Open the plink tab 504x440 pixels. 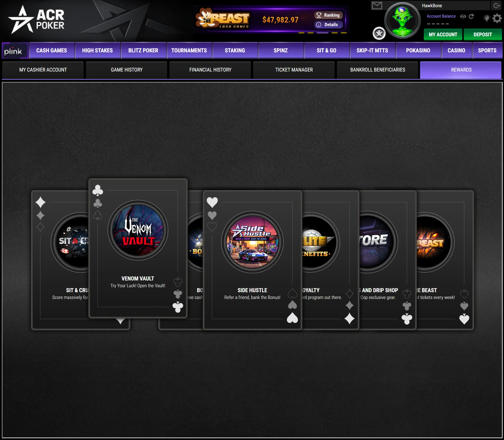click(15, 51)
